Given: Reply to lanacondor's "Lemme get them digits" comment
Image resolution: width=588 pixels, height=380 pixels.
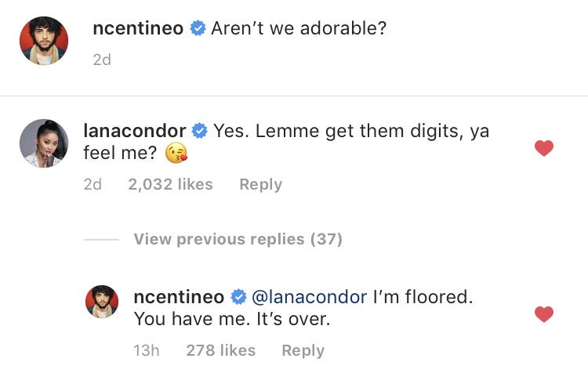Looking at the screenshot, I should click(260, 184).
